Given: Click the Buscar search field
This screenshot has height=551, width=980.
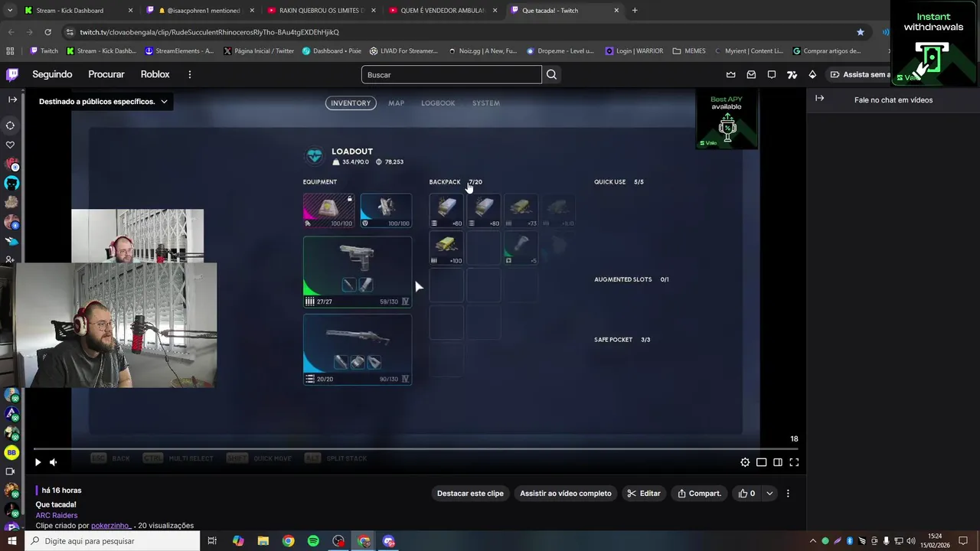Looking at the screenshot, I should (x=452, y=74).
